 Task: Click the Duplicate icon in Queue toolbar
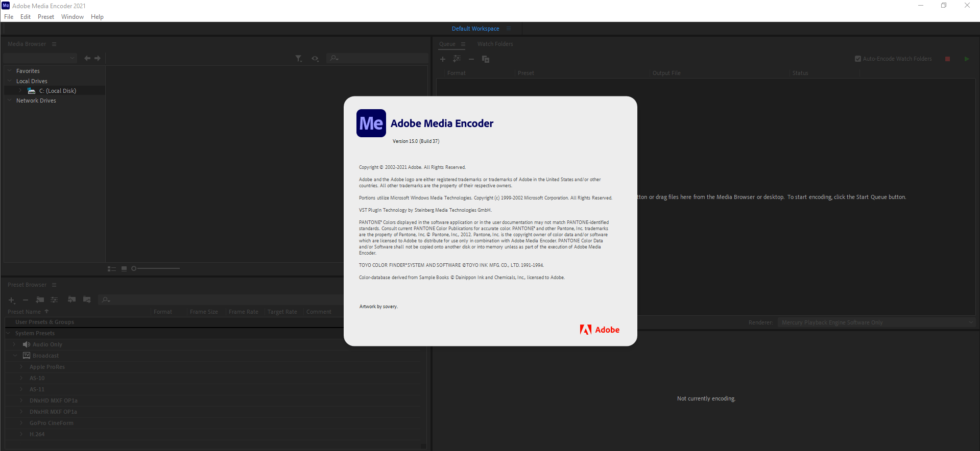coord(485,59)
